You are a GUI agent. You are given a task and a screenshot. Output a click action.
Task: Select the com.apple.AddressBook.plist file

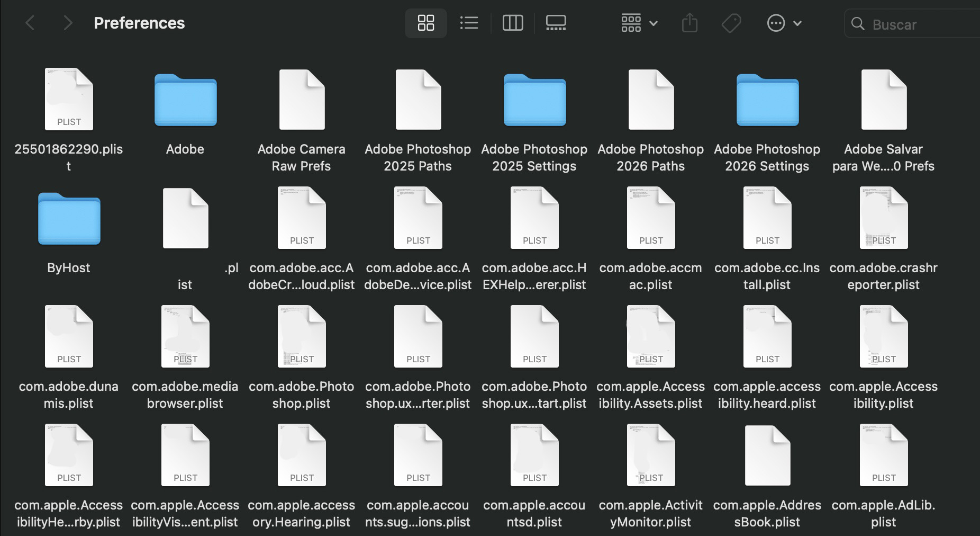click(x=767, y=454)
